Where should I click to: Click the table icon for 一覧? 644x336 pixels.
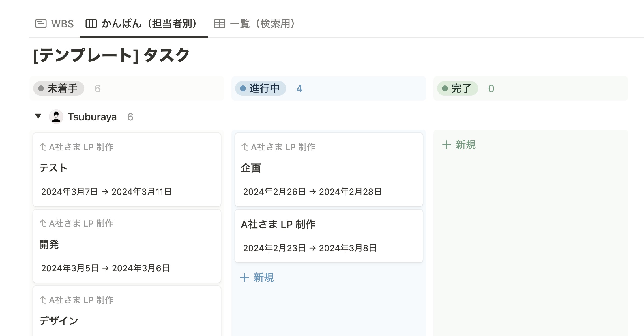point(219,24)
